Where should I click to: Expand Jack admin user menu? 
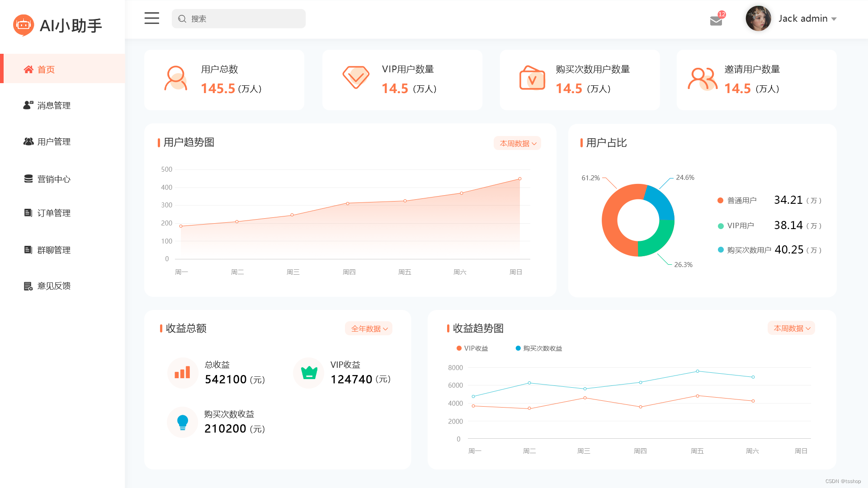[x=807, y=19]
